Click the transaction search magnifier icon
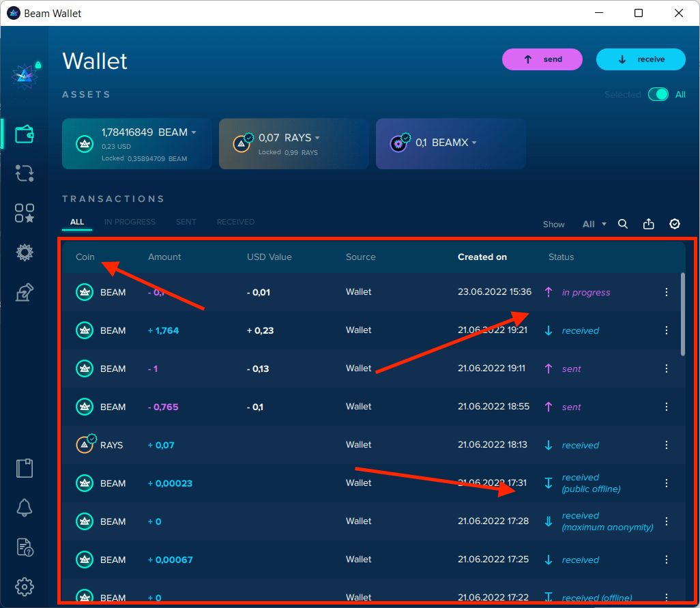 pyautogui.click(x=623, y=224)
